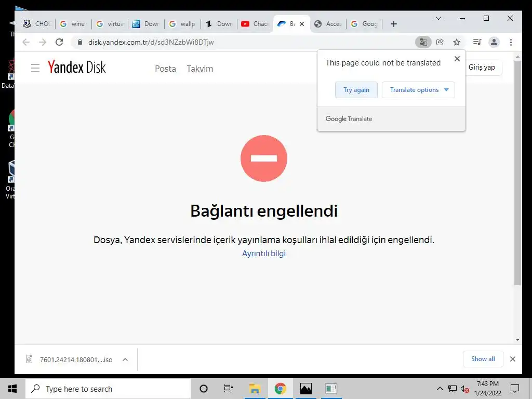532x399 pixels.
Task: Switch to the wallp Google tab
Action: [182, 24]
